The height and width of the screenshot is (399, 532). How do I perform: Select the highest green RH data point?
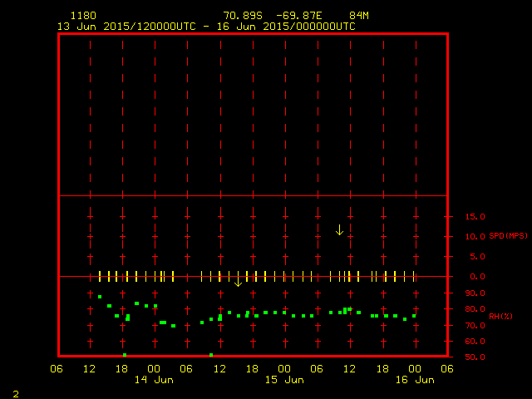coord(100,297)
